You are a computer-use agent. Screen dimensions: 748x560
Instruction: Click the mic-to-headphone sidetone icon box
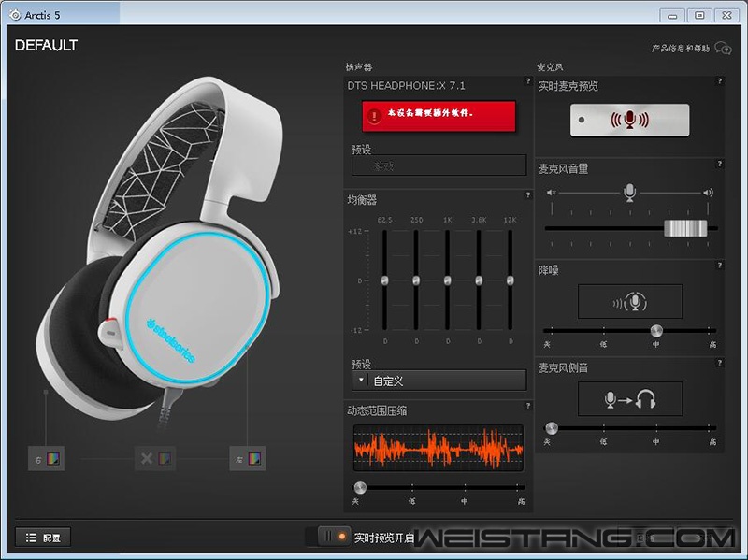629,399
